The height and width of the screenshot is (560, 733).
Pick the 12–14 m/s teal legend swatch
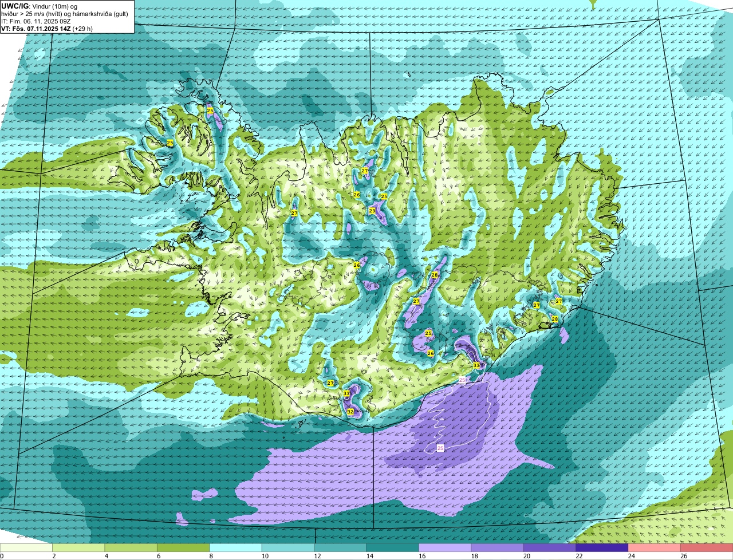(x=340, y=548)
